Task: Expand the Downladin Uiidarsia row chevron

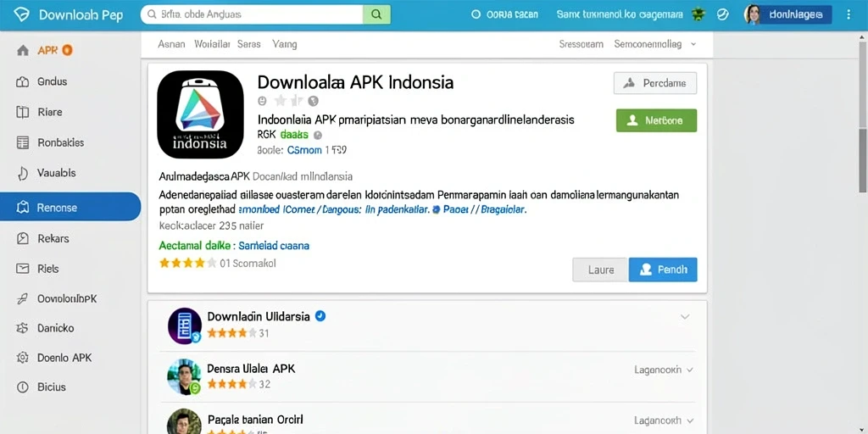Action: (x=685, y=317)
